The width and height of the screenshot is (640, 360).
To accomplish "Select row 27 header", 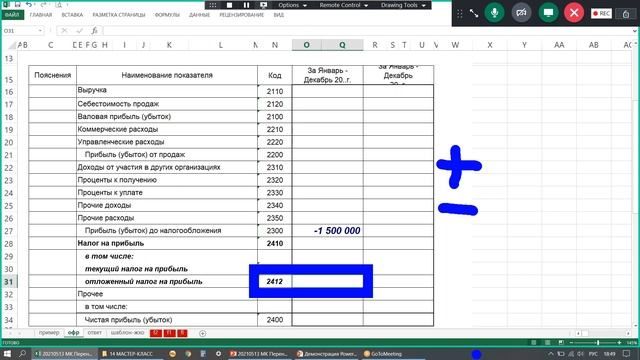I will (x=9, y=231).
